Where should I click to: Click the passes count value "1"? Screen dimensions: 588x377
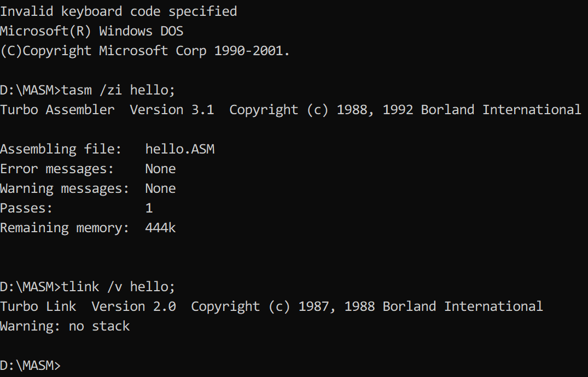149,208
